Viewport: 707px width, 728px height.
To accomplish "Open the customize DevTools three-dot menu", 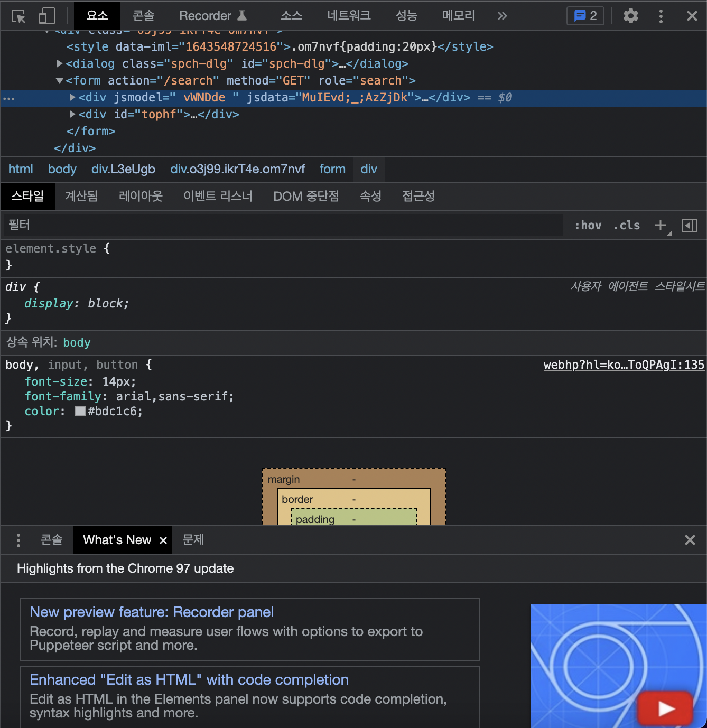I will pos(661,16).
